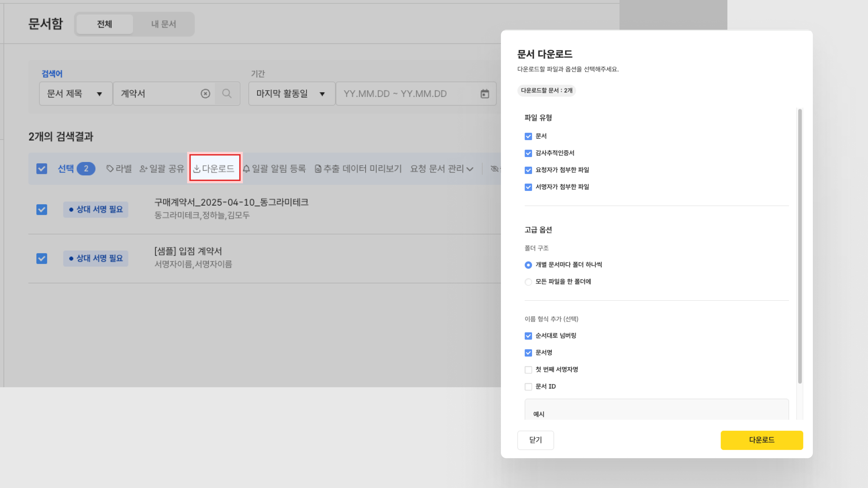
Task: Open the calendar date picker icon
Action: 485,94
